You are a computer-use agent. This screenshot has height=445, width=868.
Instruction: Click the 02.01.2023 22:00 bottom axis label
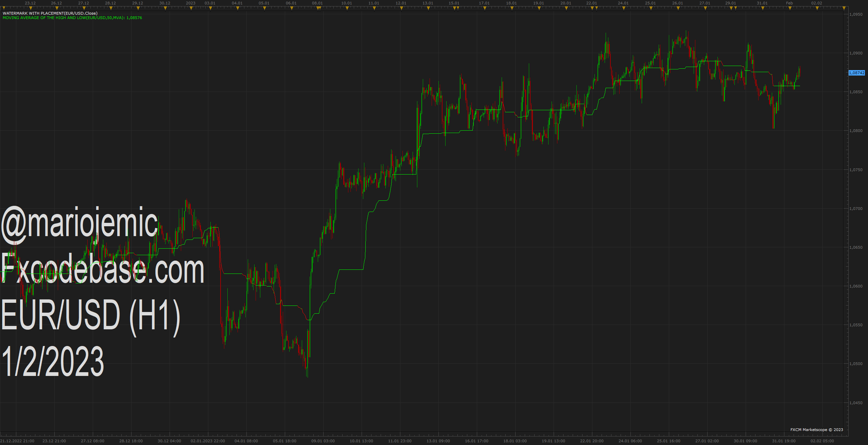(x=208, y=441)
